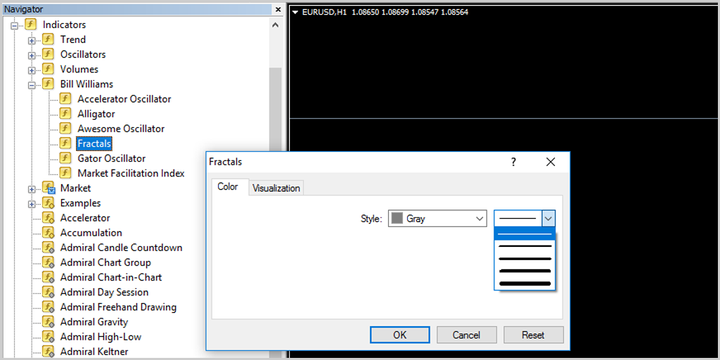Expand the Trend indicators folder

click(x=32, y=41)
